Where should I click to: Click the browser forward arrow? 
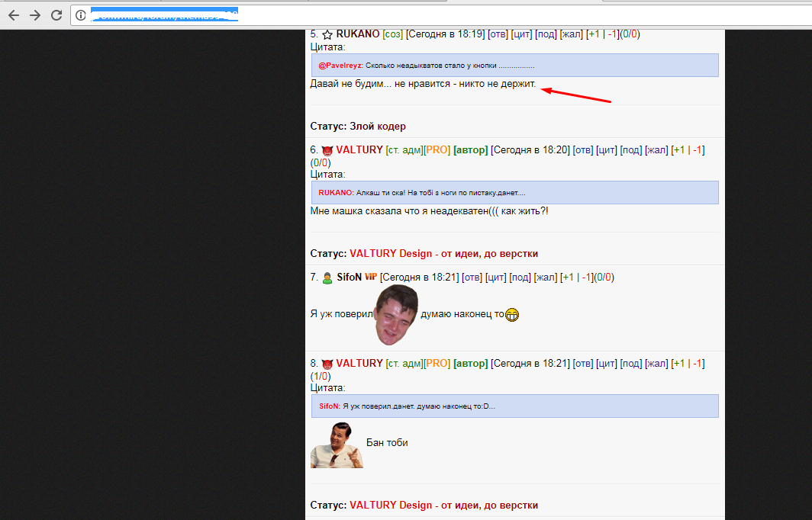tap(35, 15)
